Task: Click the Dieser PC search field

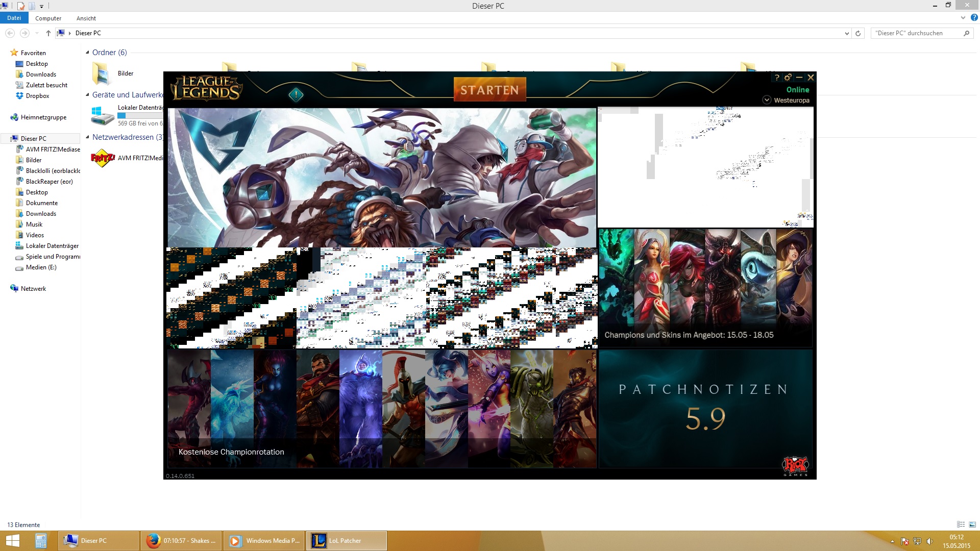Action: pyautogui.click(x=914, y=33)
